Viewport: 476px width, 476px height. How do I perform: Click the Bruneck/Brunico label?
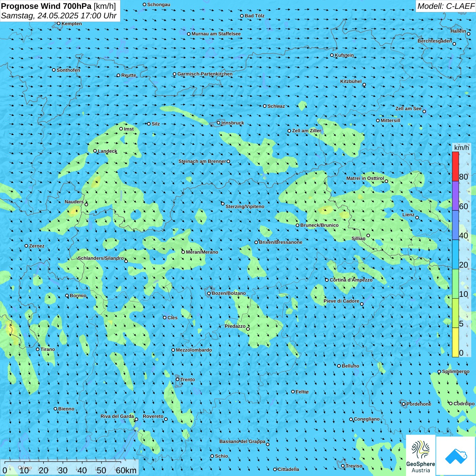point(320,225)
